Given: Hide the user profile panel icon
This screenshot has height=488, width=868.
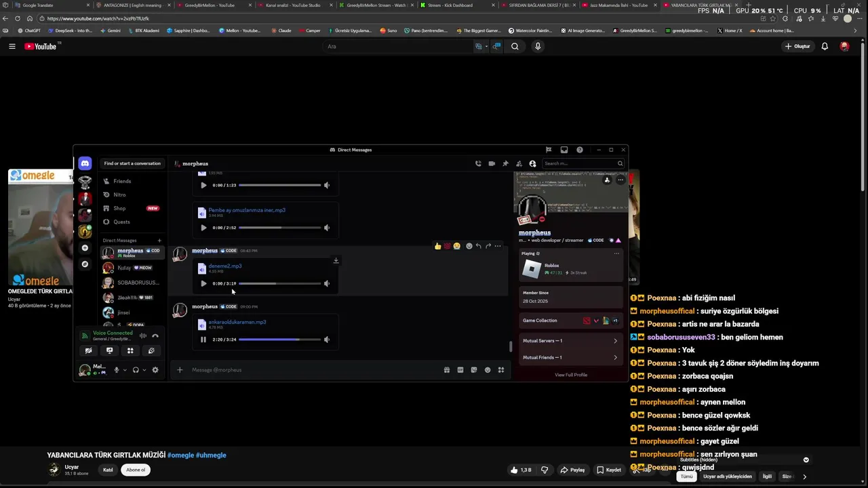Looking at the screenshot, I should pyautogui.click(x=532, y=163).
